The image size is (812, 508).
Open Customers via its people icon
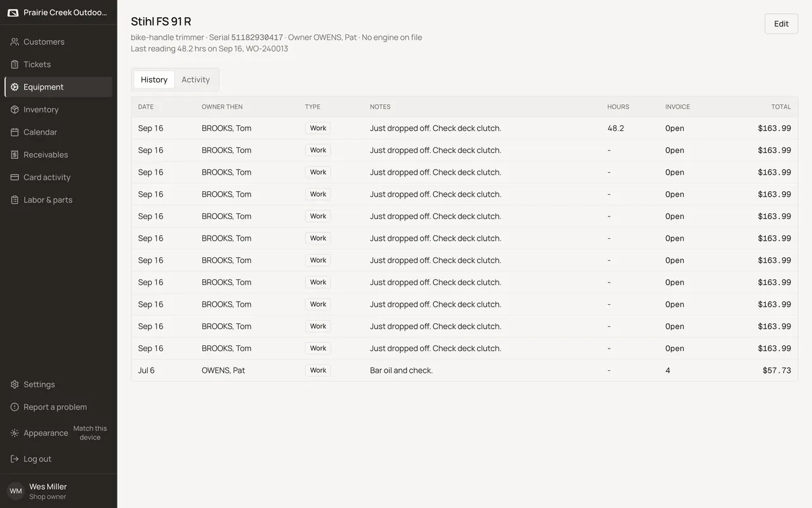click(x=15, y=42)
